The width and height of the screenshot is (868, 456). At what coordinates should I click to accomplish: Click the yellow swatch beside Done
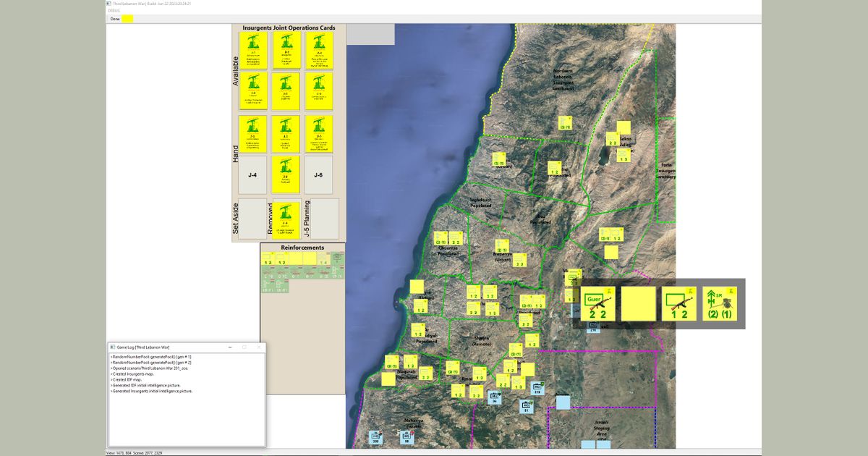click(127, 19)
